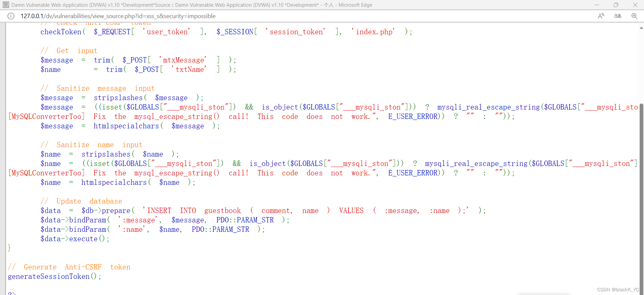644x295 pixels.
Task: Click PDO::PARAM_STR on the $message line
Action: click(x=245, y=220)
